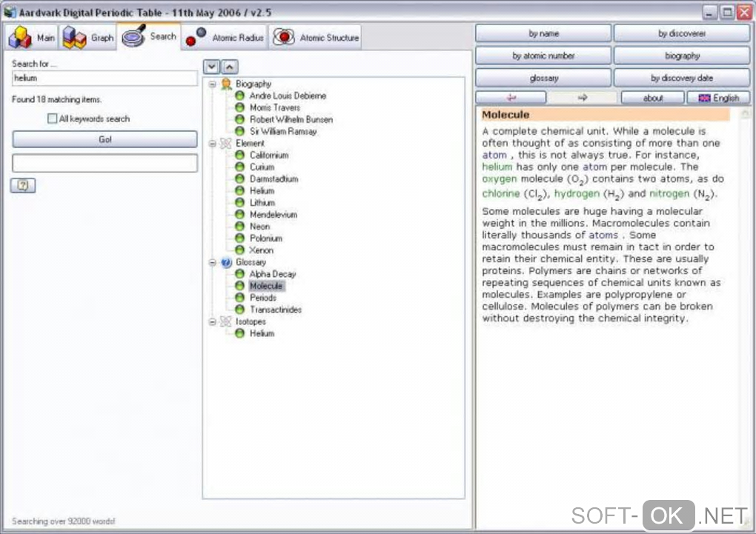The height and width of the screenshot is (534, 756).
Task: Click the Element category icon
Action: (x=225, y=143)
